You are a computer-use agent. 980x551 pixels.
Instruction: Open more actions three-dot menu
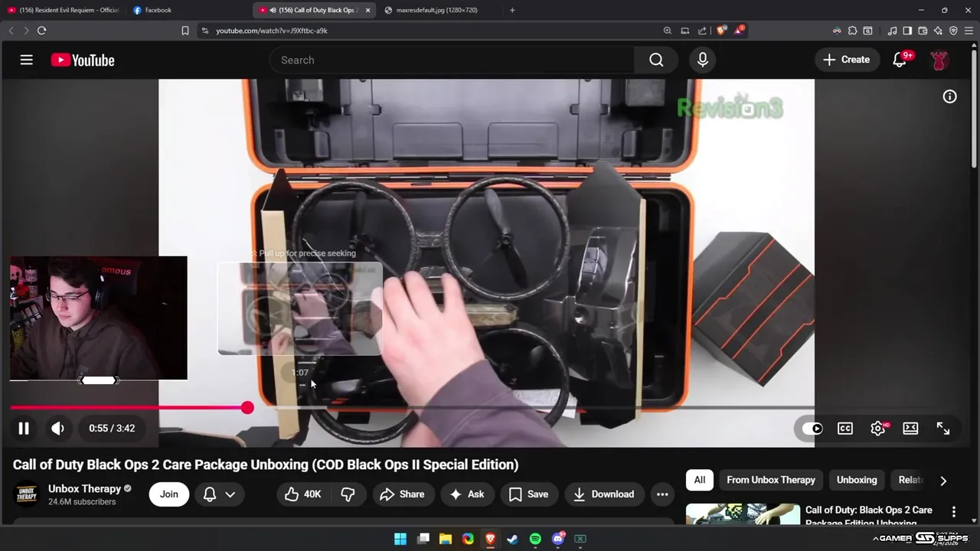pyautogui.click(x=662, y=494)
